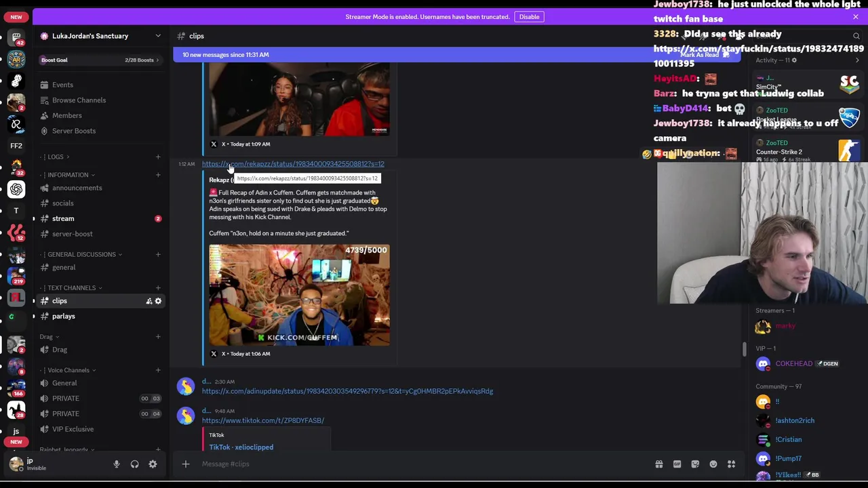Image resolution: width=868 pixels, height=488 pixels.
Task: Open the Boost Goal bar
Action: (x=100, y=60)
